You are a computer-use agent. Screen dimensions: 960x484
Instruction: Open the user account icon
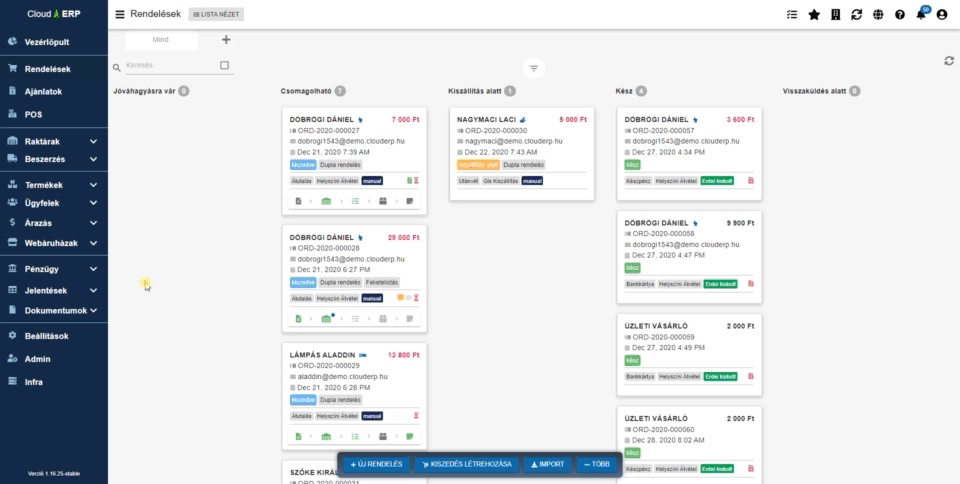942,15
